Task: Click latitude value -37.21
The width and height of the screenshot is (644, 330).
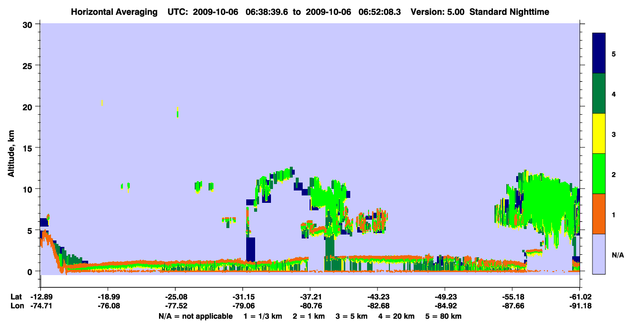Action: 310,296
